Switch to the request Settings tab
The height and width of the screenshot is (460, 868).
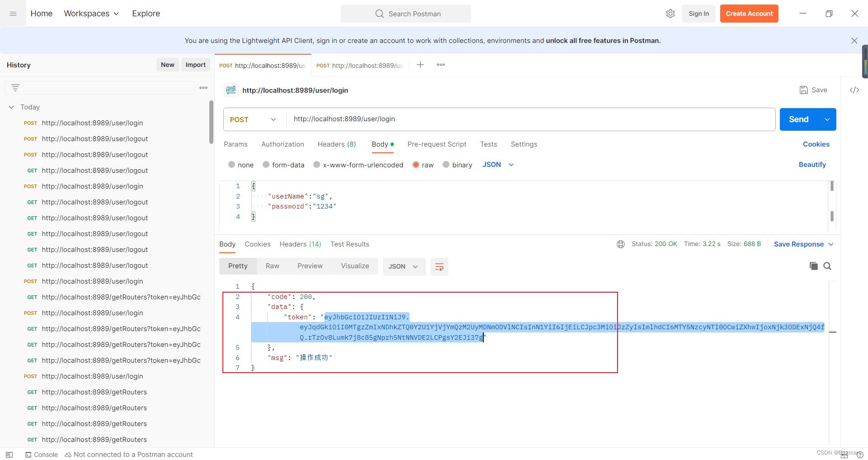(524, 144)
